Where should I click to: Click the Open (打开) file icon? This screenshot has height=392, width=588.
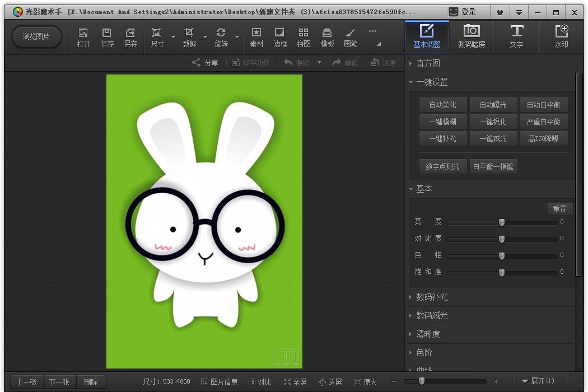click(83, 37)
